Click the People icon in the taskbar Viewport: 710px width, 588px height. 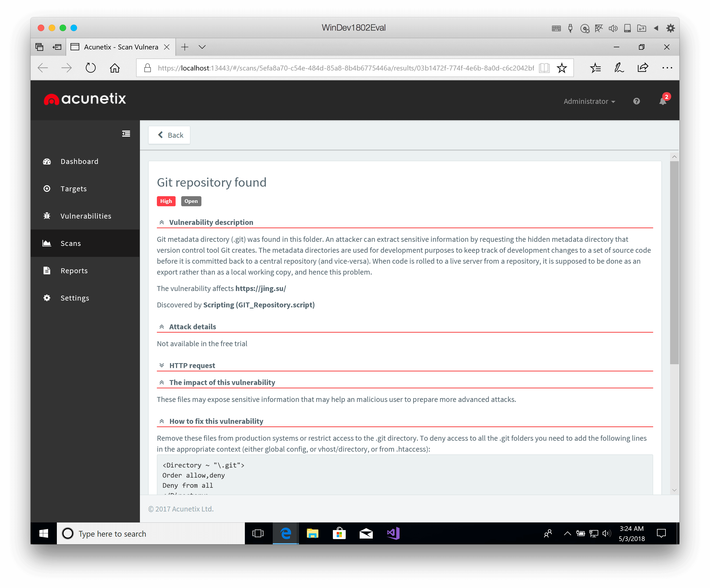548,533
